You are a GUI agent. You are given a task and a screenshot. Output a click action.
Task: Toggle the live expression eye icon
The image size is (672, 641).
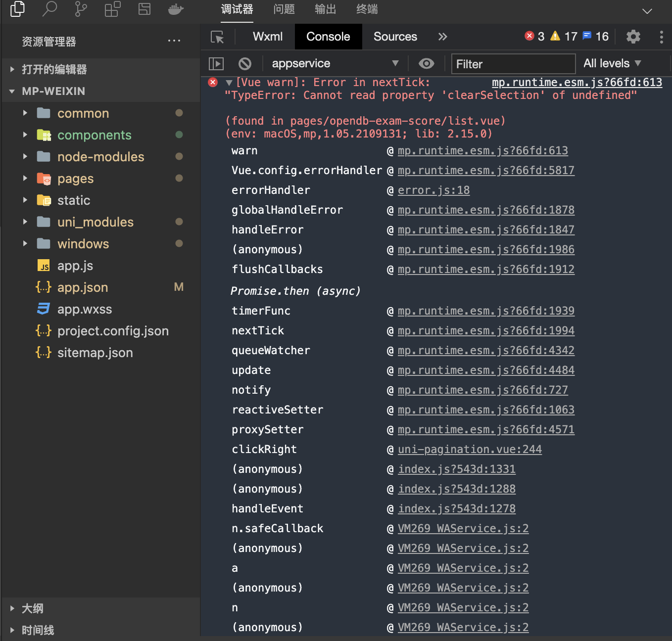pyautogui.click(x=426, y=64)
